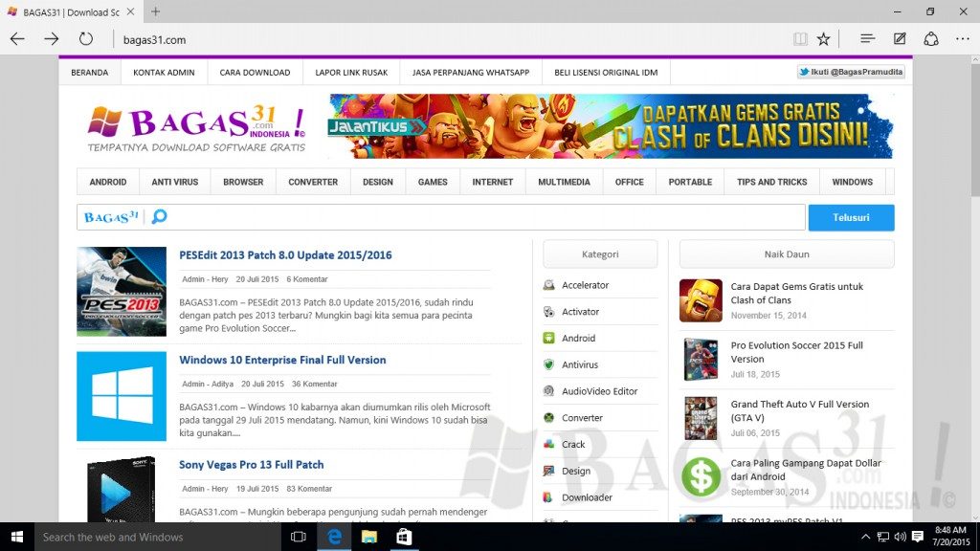
Task: Select the ANTI VIRUS category tab
Action: click(175, 182)
